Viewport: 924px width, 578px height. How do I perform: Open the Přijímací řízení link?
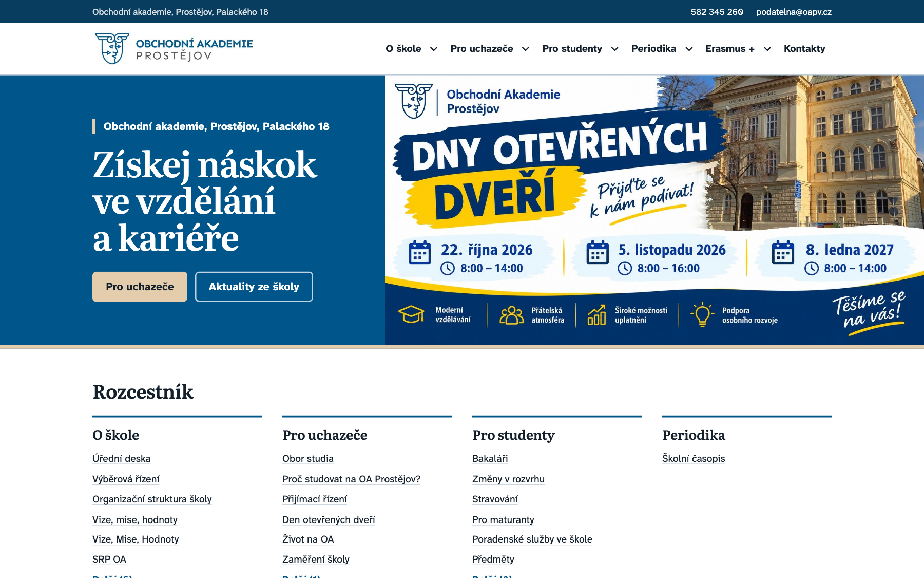pyautogui.click(x=315, y=499)
